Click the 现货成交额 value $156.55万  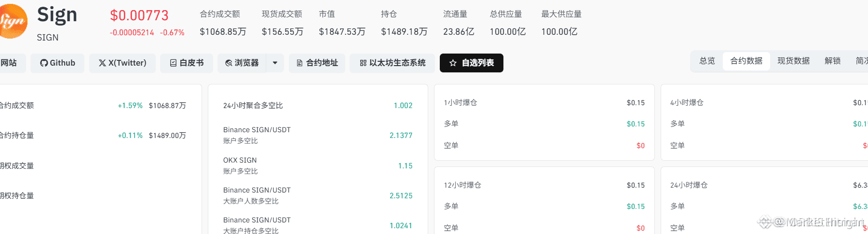click(x=283, y=32)
